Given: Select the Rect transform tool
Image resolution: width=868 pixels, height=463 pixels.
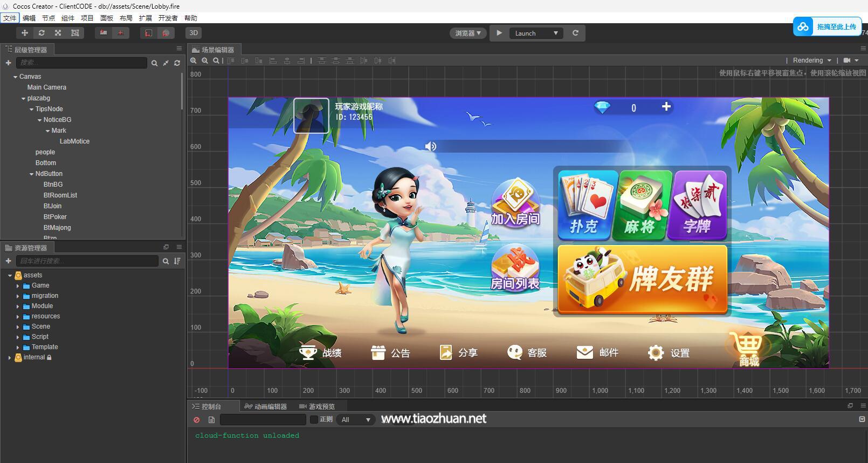Looking at the screenshot, I should point(75,33).
